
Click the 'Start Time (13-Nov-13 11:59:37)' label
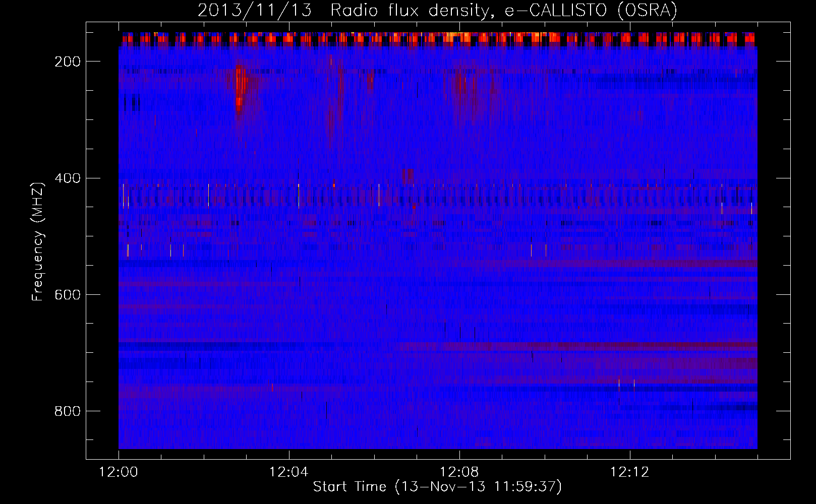pos(437,486)
